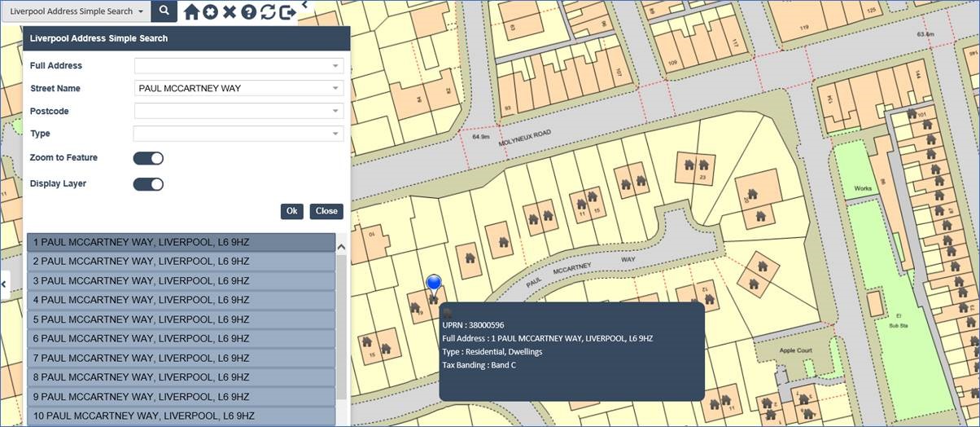Image resolution: width=980 pixels, height=427 pixels.
Task: Open the Liverpool Address Simple Search selector
Action: point(76,11)
